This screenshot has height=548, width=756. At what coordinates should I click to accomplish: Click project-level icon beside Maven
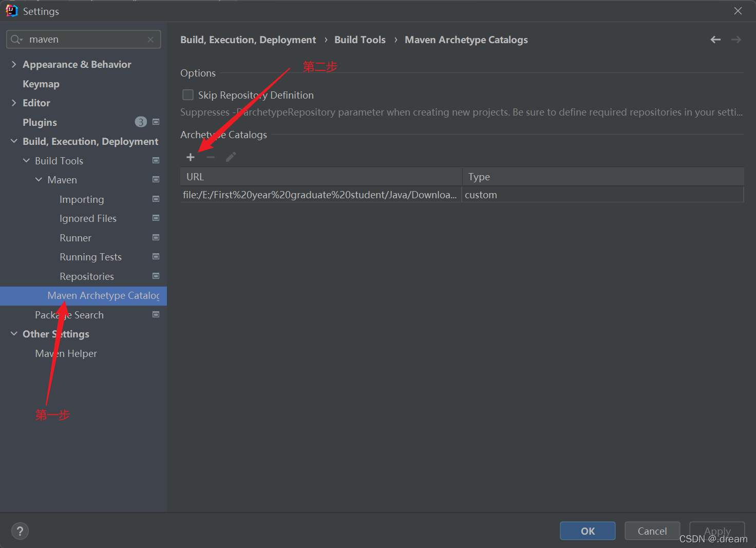click(156, 179)
